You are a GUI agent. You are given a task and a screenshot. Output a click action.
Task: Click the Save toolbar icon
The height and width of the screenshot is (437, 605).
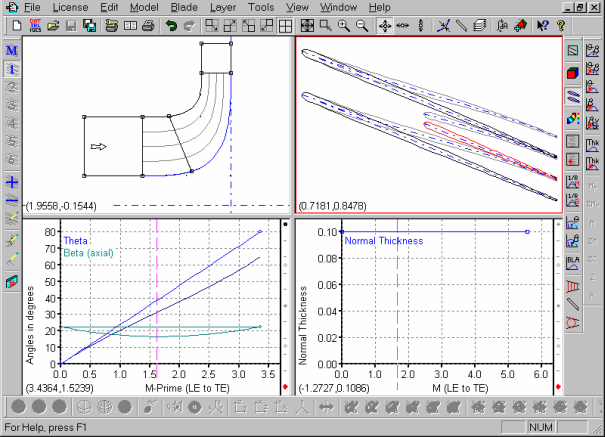pyautogui.click(x=70, y=25)
